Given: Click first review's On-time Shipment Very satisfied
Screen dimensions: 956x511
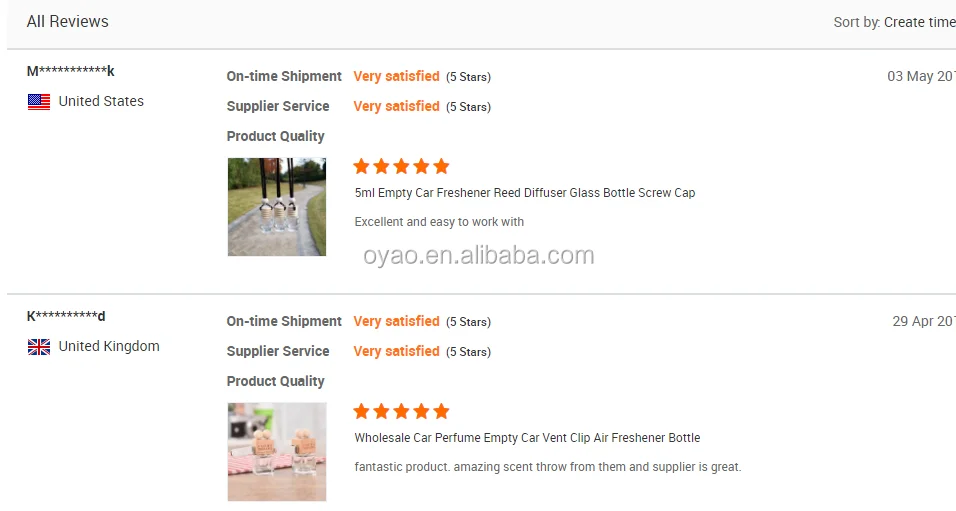Looking at the screenshot, I should click(396, 76).
